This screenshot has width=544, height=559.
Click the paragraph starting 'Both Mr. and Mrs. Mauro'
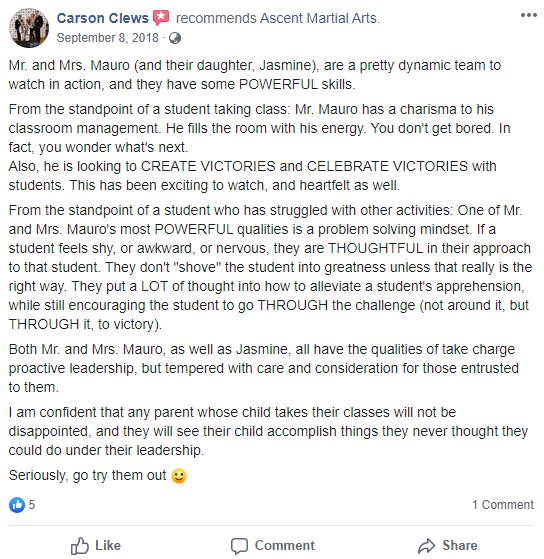coord(264,368)
